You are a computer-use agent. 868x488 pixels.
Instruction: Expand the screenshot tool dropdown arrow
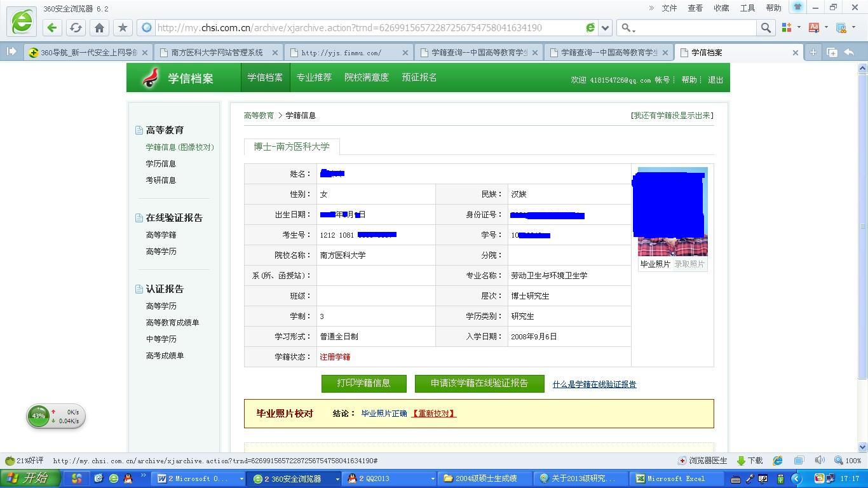click(x=853, y=27)
